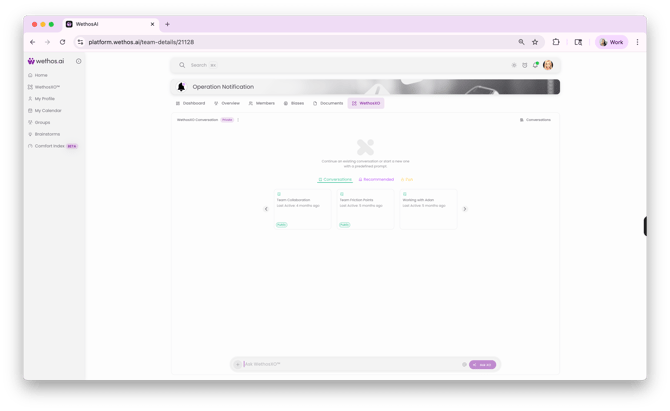Image resolution: width=670 pixels, height=411 pixels.
Task: Switch to the Biases tab
Action: click(x=294, y=103)
